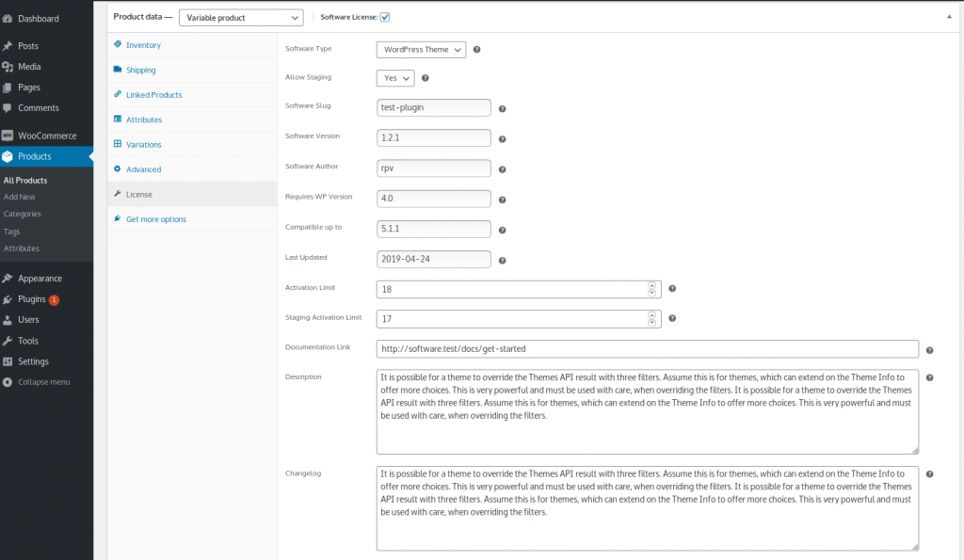This screenshot has width=964, height=560.
Task: Click the Pages icon in sidebar
Action: pyautogui.click(x=8, y=88)
